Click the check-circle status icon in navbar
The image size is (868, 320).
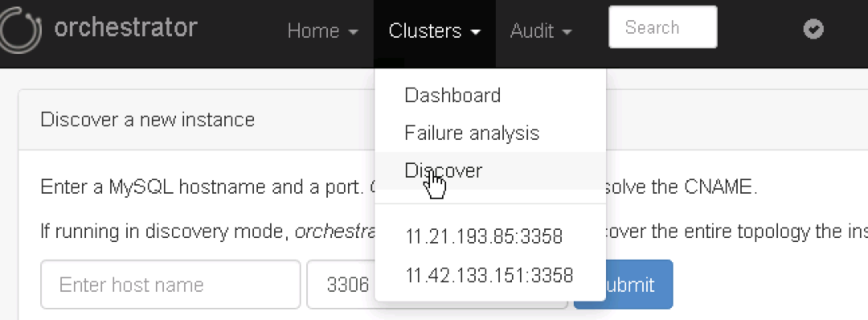coord(813,29)
